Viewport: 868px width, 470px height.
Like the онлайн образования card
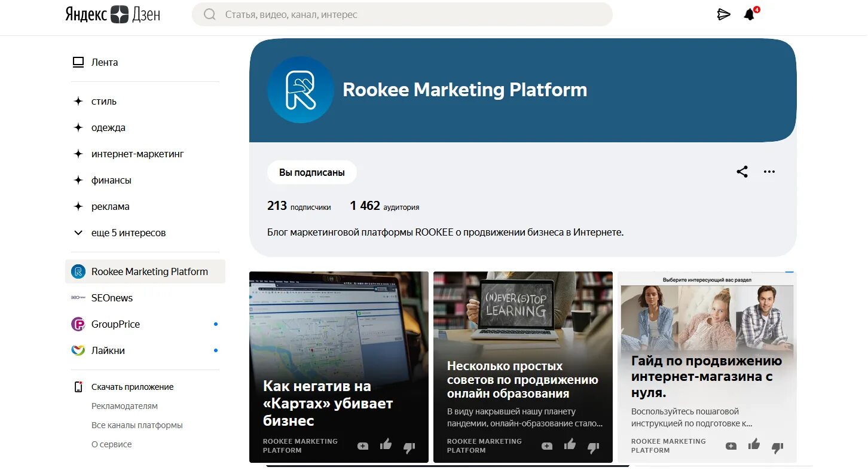pyautogui.click(x=570, y=444)
